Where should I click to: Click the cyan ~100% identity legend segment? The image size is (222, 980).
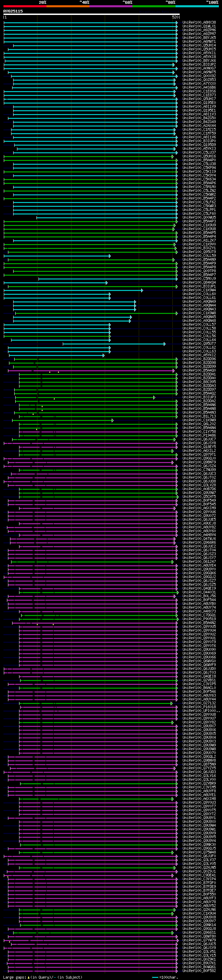click(x=197, y=6)
